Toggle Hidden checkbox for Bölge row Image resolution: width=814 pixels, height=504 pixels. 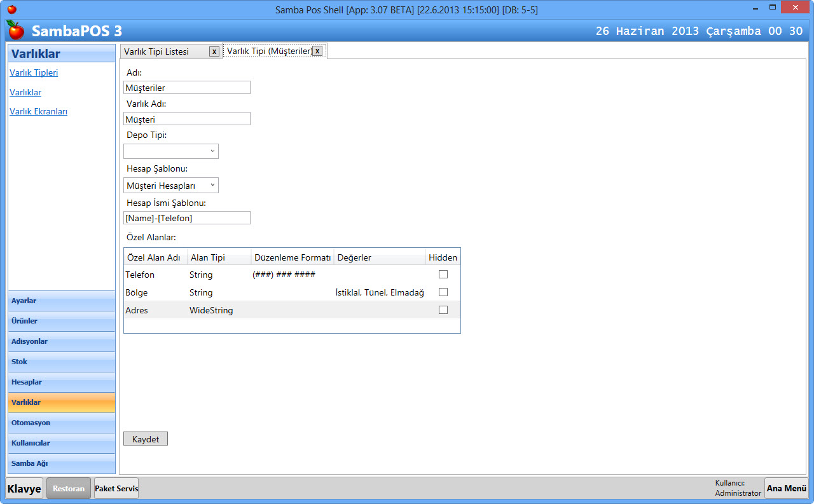(x=443, y=292)
